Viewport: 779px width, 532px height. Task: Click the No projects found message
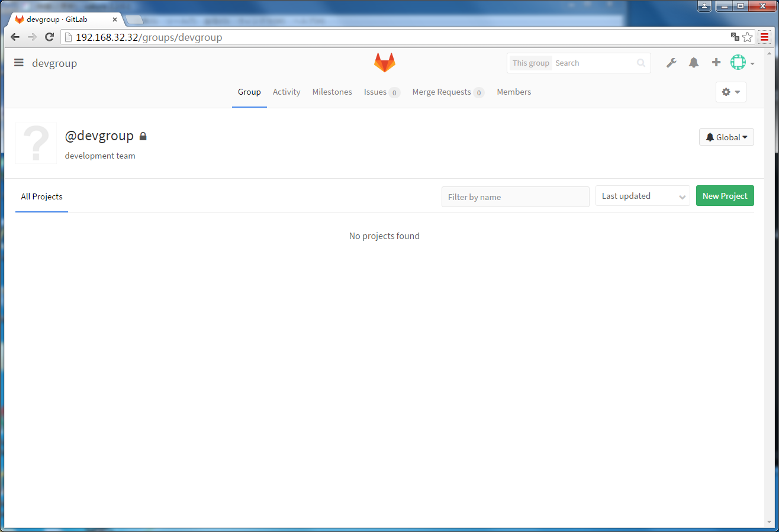point(384,236)
